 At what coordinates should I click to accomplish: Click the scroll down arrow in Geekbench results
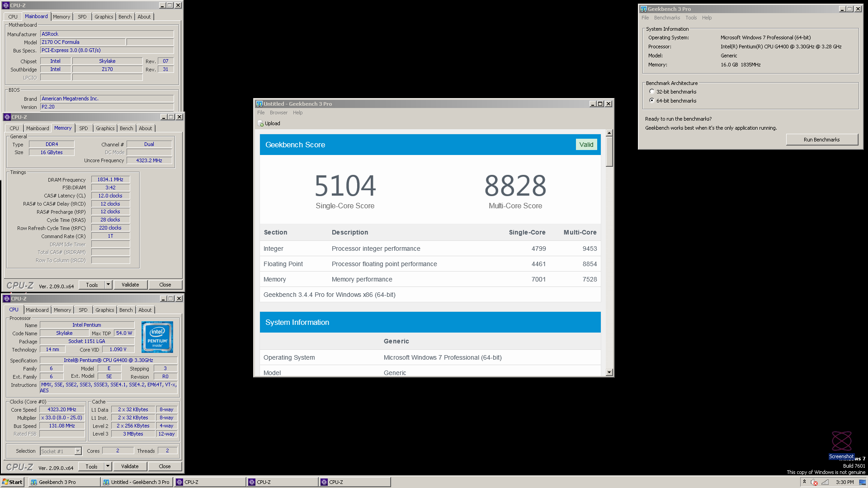(609, 372)
